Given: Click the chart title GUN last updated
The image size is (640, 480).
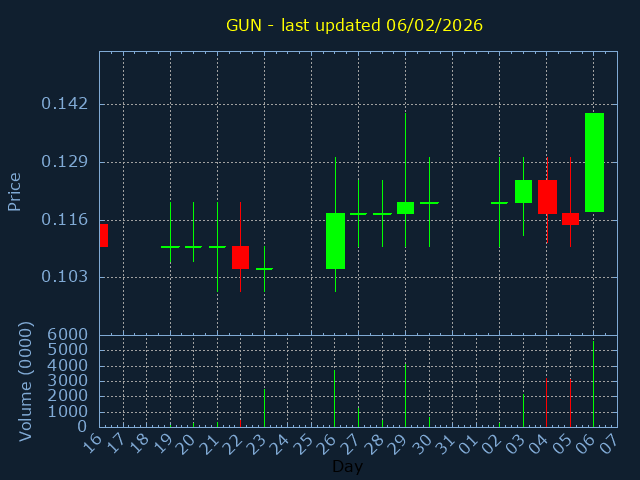Looking at the screenshot, I should (x=354, y=25).
